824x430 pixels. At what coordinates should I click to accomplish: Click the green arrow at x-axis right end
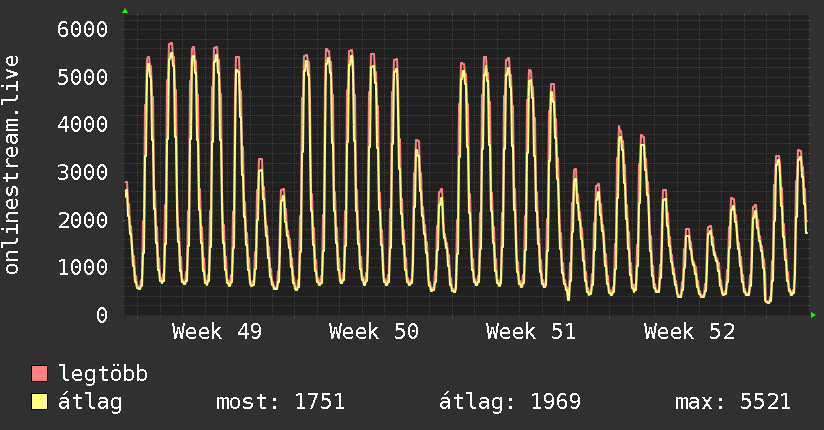coord(814,315)
